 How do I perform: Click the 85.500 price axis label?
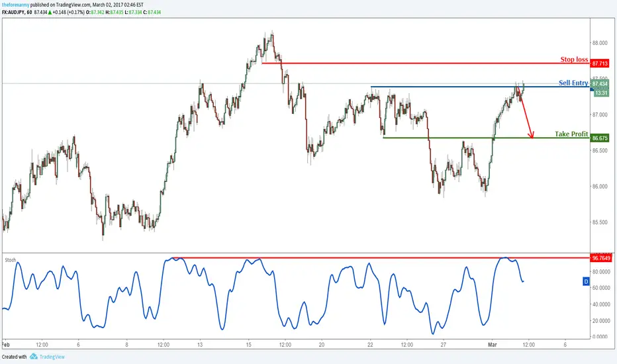(600, 222)
